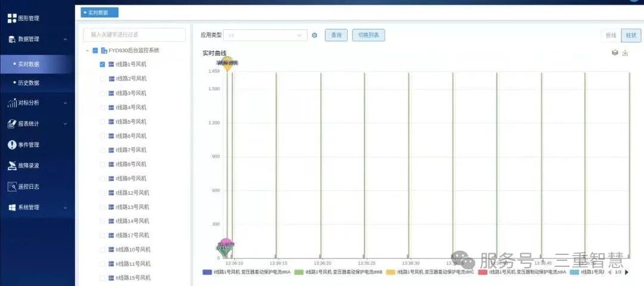The height and width of the screenshot is (286, 644).
Task: Toggle the yellow dlllC legend swatch
Action: click(391, 272)
